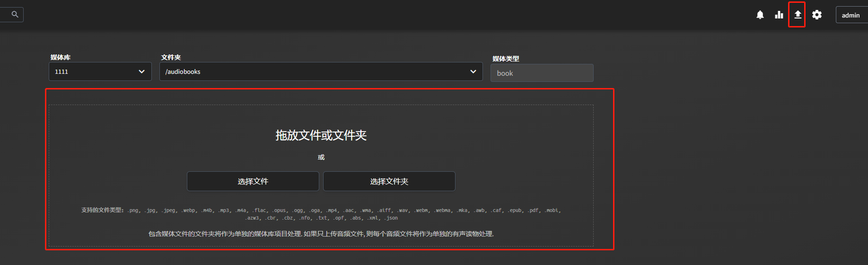Open the 文件夹 dropdown showing /audiobooks

click(312, 71)
